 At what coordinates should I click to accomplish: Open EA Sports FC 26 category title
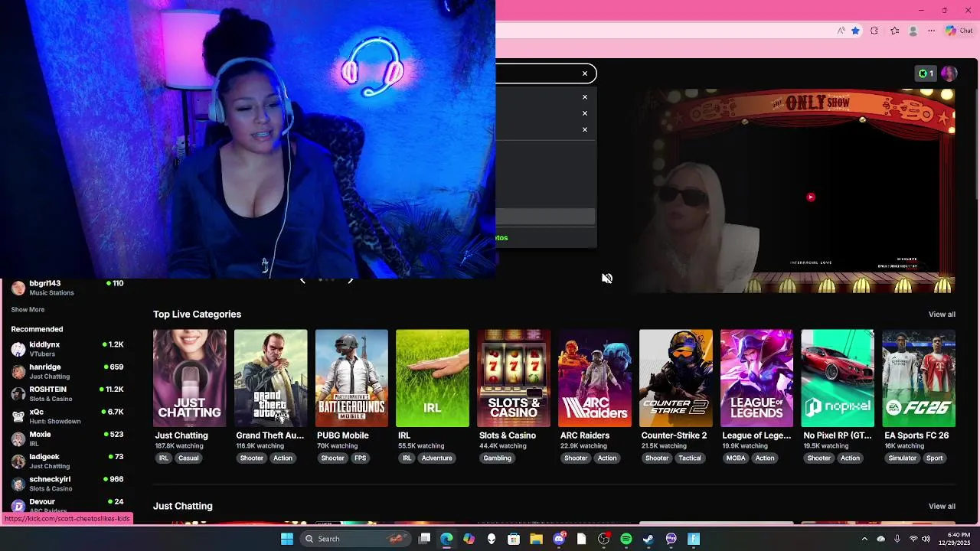916,435
